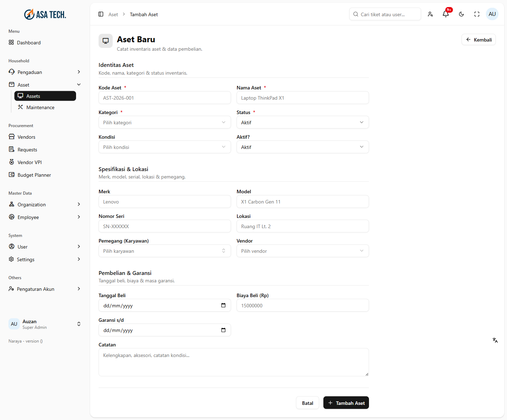507x420 pixels.
Task: Click the ASA TECH logo
Action: pyautogui.click(x=45, y=14)
